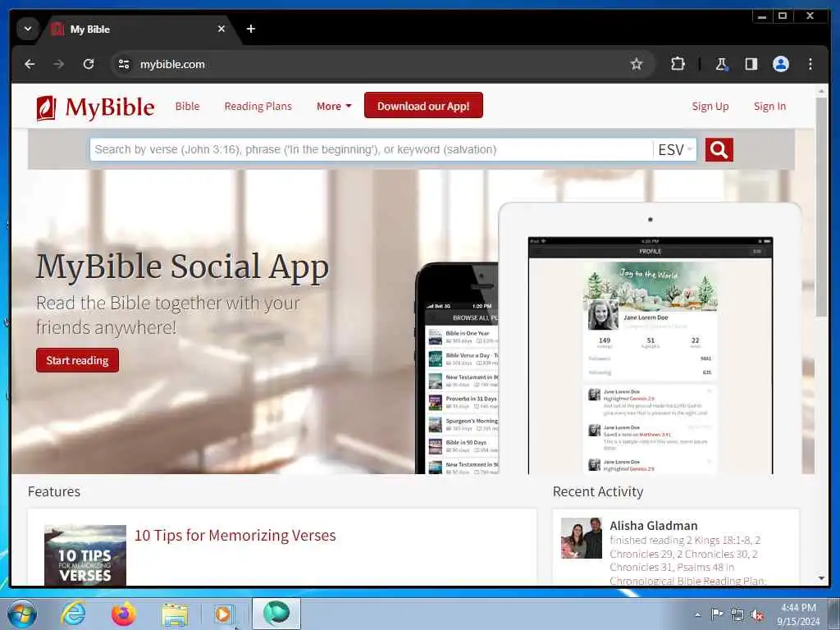Launch Internet Explorer from taskbar
Screen dimensions: 840x630
pyautogui.click(x=73, y=614)
